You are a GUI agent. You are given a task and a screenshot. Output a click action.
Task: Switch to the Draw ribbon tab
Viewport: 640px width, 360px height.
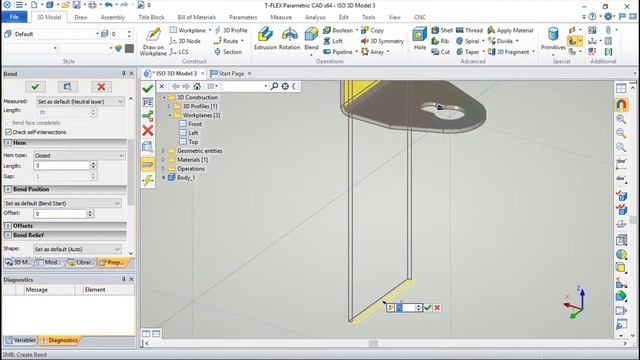81,17
